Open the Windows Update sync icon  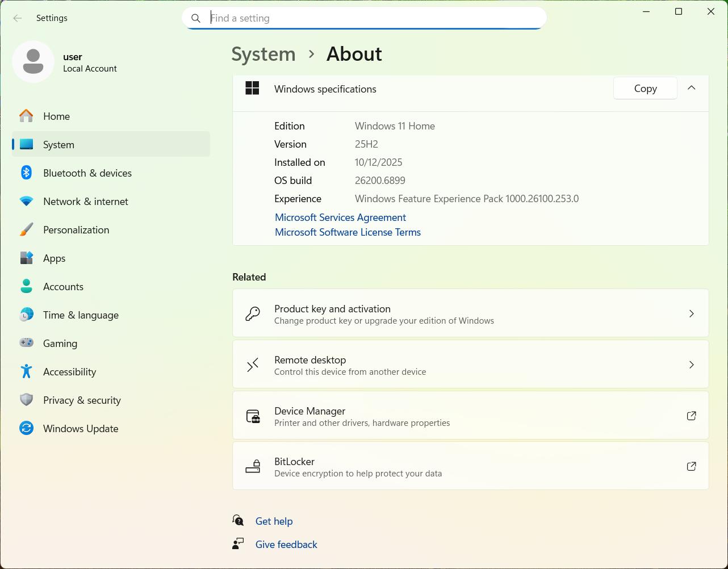(26, 428)
